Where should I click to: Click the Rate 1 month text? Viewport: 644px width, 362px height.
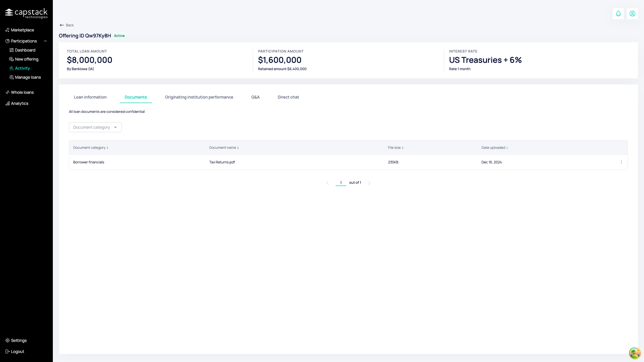click(460, 69)
